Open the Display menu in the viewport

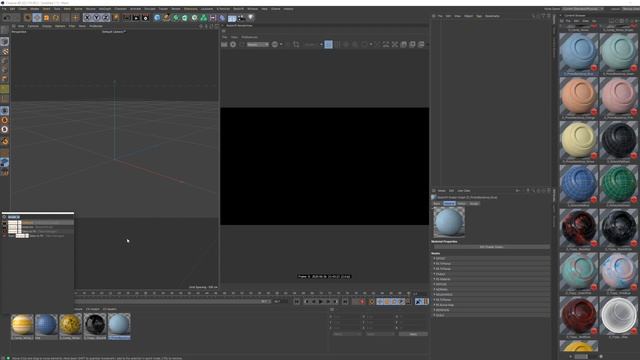coord(47,26)
